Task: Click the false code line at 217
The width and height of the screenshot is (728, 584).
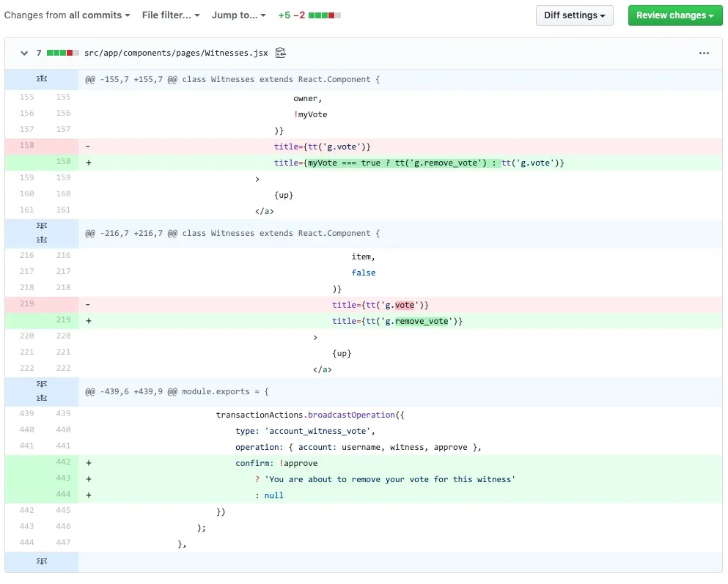Action: coord(364,273)
